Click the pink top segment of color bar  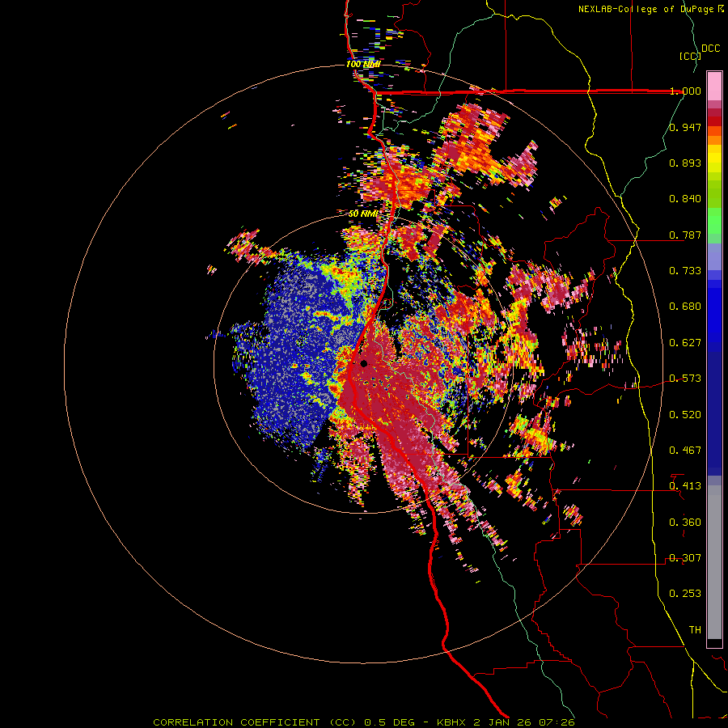(x=714, y=86)
